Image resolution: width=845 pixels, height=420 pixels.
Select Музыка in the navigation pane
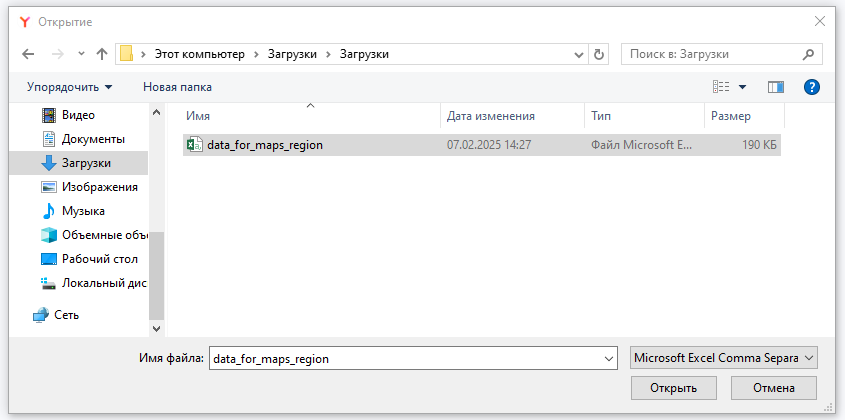coord(83,211)
